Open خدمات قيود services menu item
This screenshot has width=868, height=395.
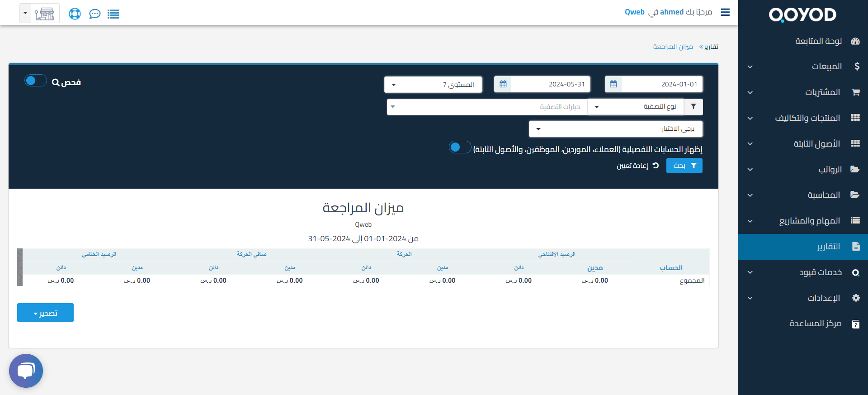803,272
